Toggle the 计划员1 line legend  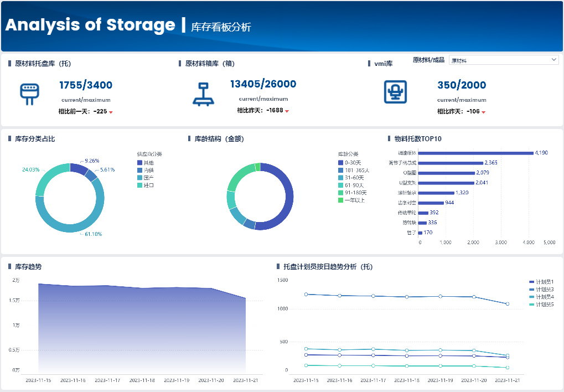[541, 282]
